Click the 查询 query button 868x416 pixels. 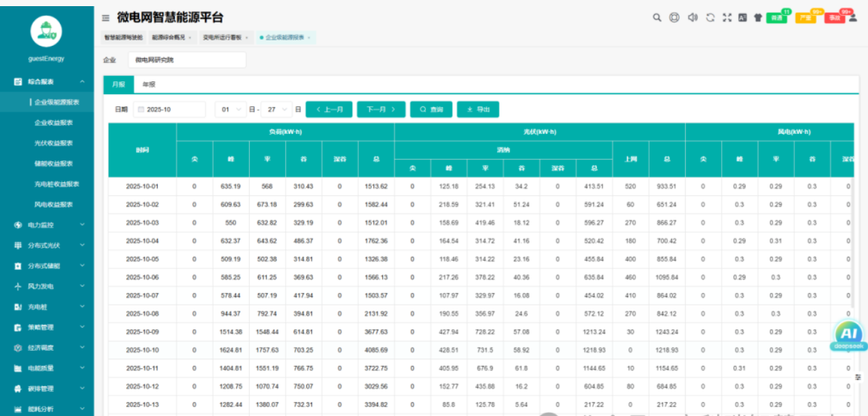[431, 109]
